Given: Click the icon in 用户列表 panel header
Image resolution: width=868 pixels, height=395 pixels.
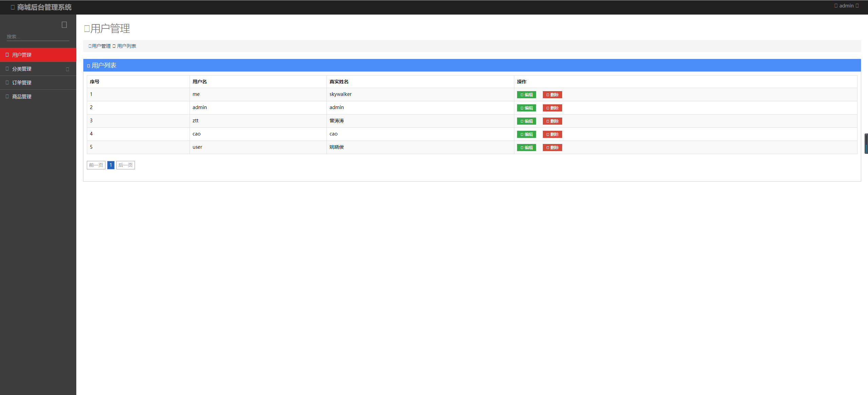Looking at the screenshot, I should tap(88, 66).
